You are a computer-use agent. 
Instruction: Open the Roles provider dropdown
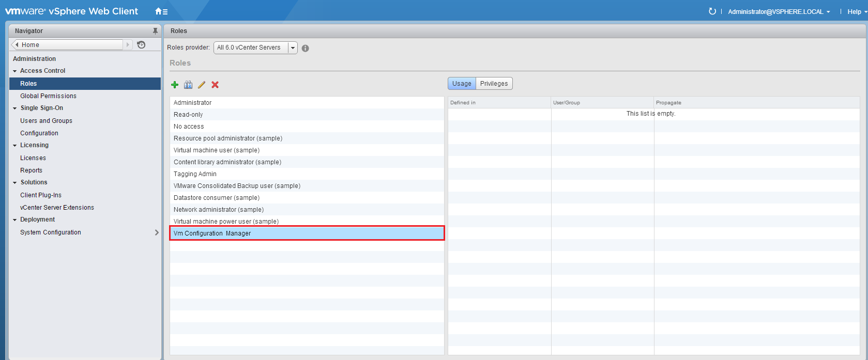255,48
